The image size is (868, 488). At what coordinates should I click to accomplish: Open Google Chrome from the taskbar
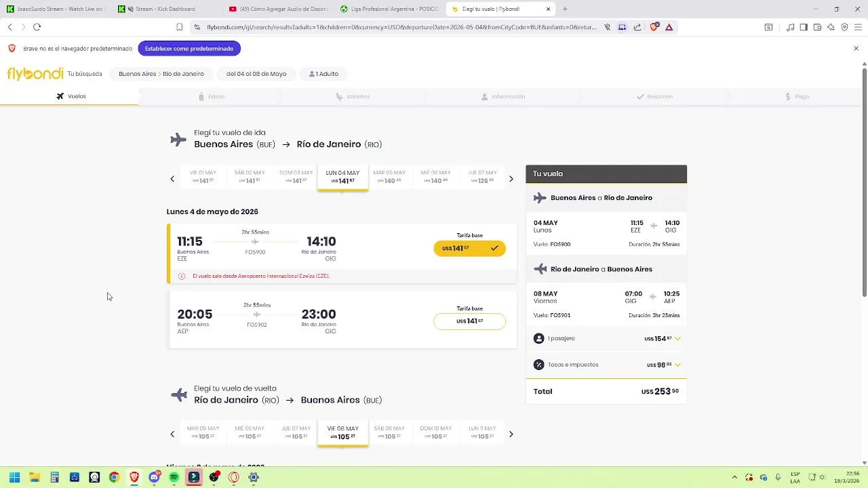(x=114, y=477)
